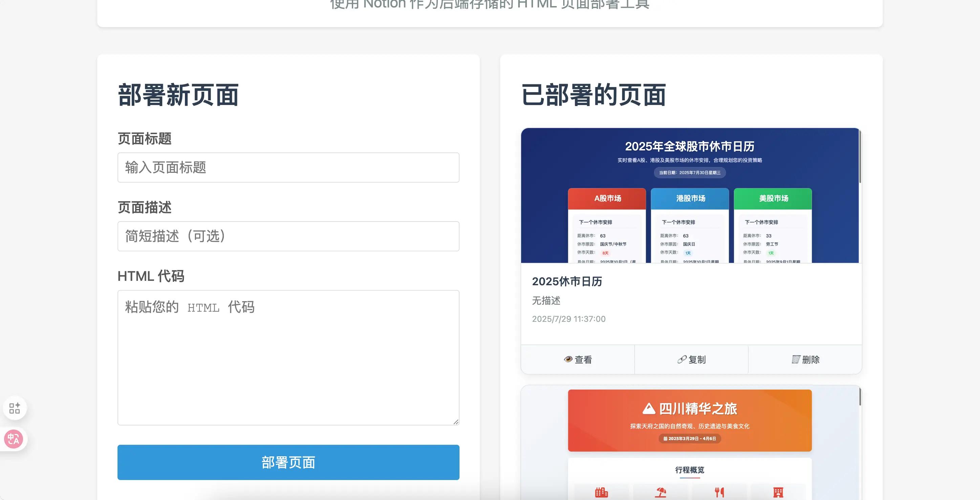
Task: Click the 页面描述 optional description field
Action: pos(288,236)
